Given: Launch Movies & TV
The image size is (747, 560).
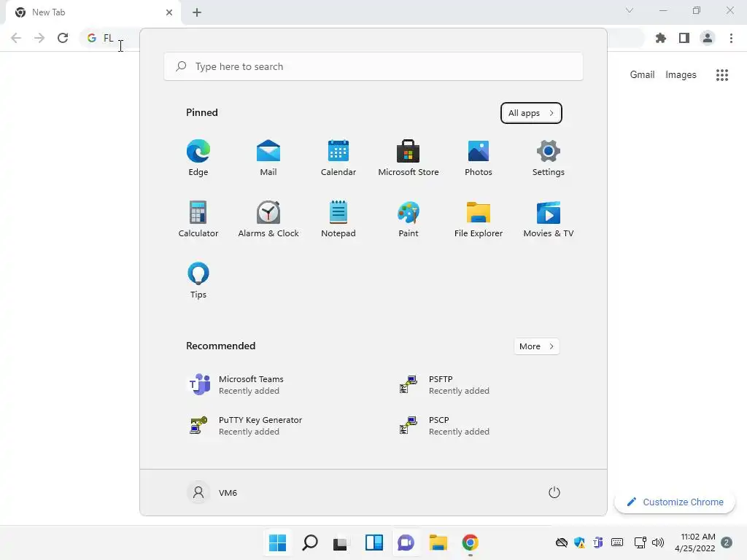Looking at the screenshot, I should [x=549, y=219].
